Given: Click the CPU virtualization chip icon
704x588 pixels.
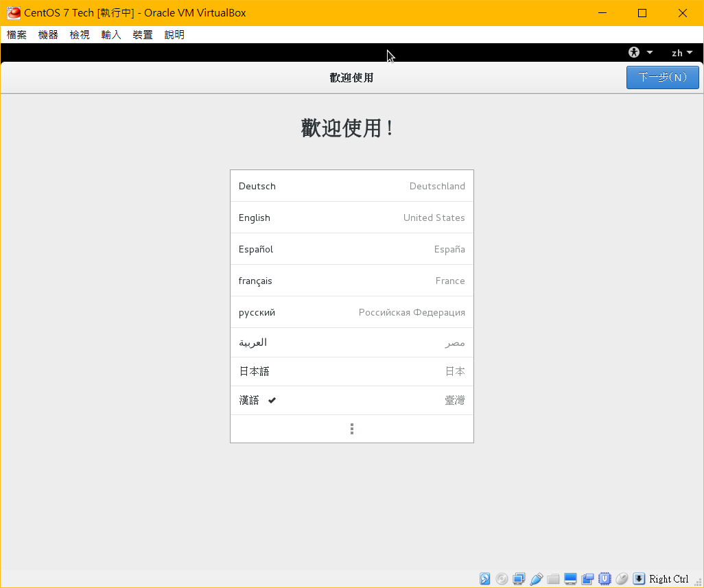Looking at the screenshot, I should pyautogui.click(x=605, y=579).
